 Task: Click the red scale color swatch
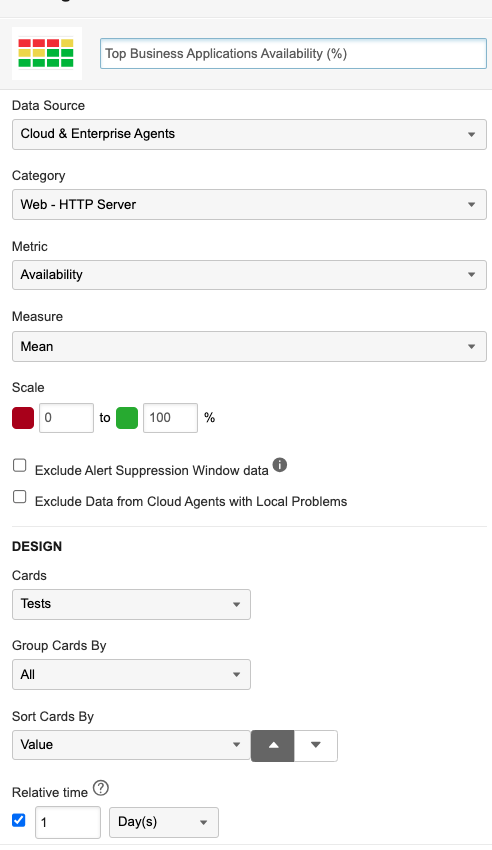coord(23,418)
